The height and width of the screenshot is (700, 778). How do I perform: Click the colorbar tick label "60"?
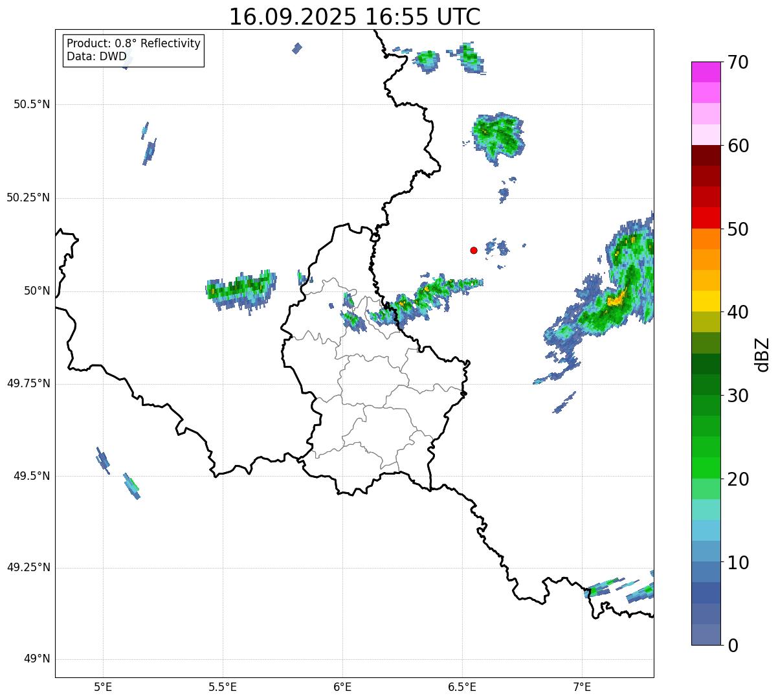[738, 146]
